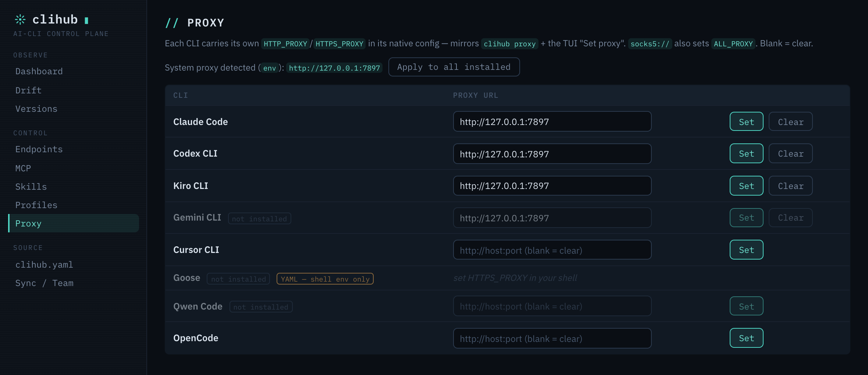Click the Qwen Code proxy URL input
This screenshot has height=375, width=868.
[552, 306]
